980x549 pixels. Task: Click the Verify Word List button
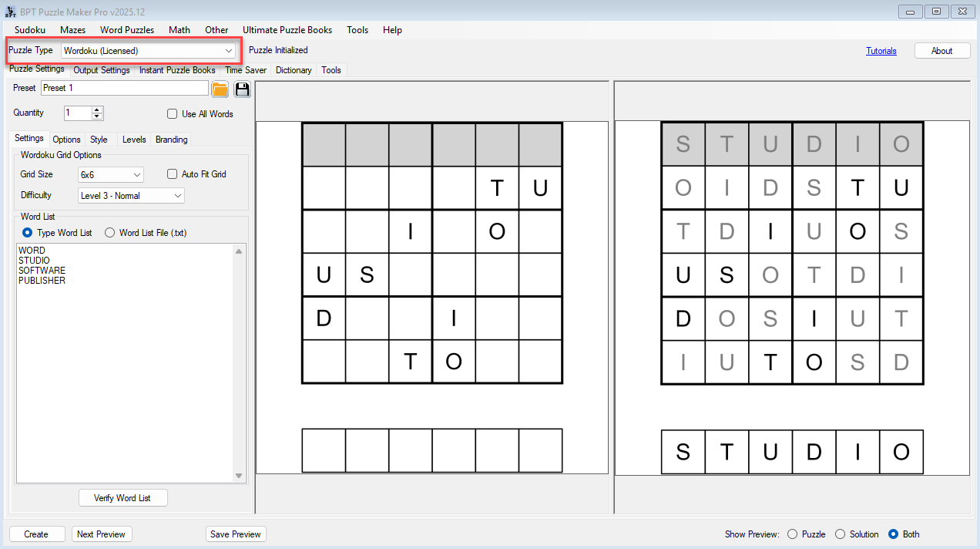(123, 498)
